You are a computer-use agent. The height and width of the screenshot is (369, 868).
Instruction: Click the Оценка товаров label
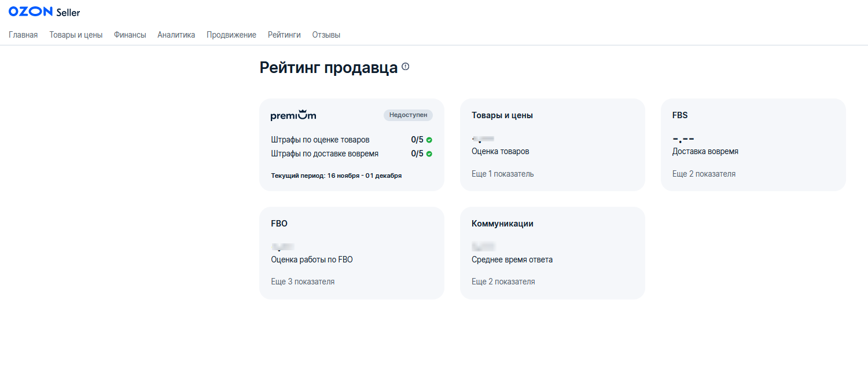[501, 152]
